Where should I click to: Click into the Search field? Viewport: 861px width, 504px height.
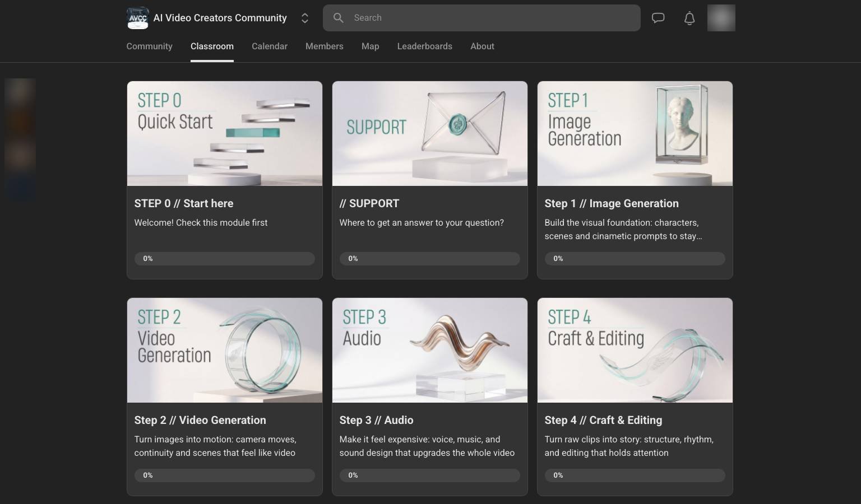pos(482,18)
